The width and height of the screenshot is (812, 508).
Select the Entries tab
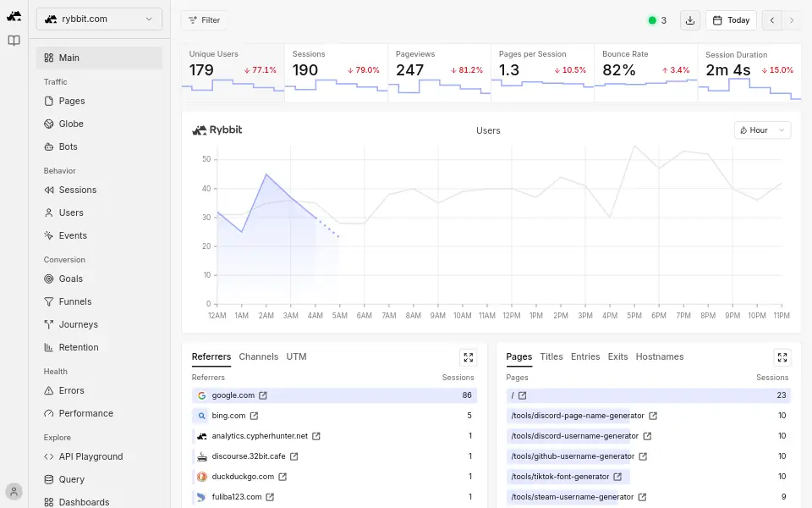point(585,356)
